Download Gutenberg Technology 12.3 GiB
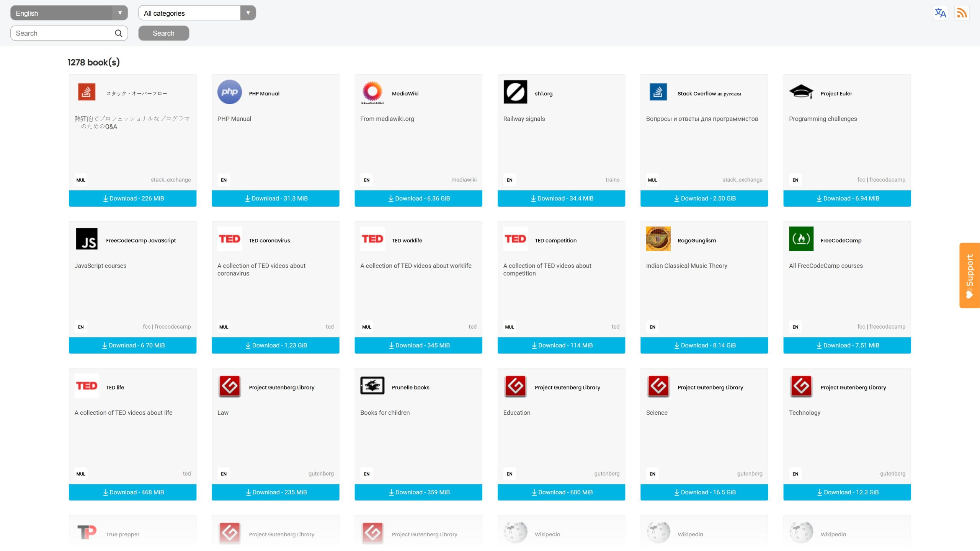This screenshot has height=551, width=980. [847, 492]
